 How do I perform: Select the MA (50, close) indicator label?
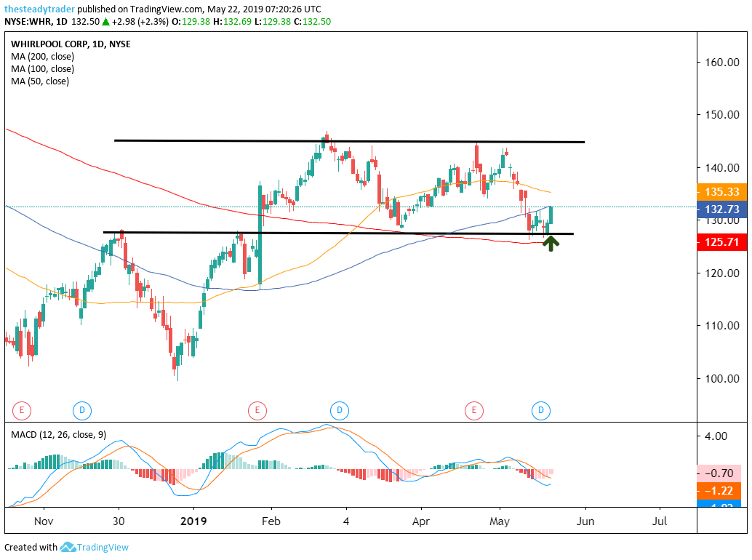click(40, 81)
